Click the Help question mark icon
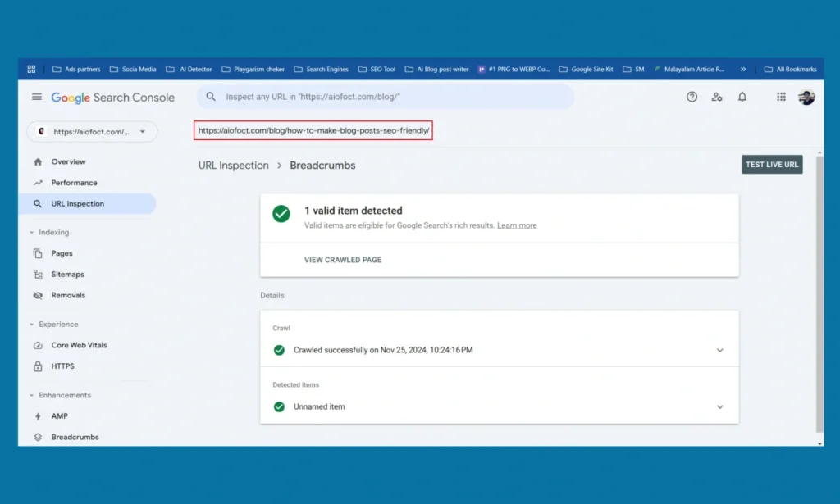 pos(692,97)
